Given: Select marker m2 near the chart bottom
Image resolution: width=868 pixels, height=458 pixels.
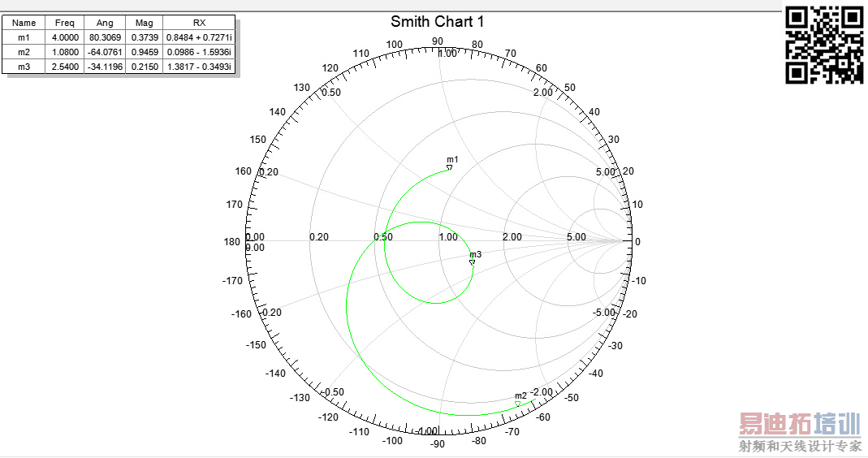Looking at the screenshot, I should coord(517,404).
